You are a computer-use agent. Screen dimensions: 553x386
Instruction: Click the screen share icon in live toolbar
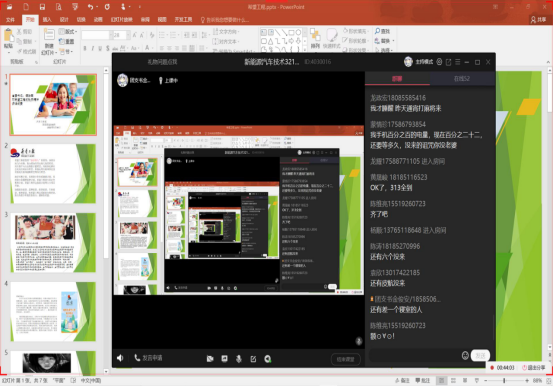pos(224,359)
